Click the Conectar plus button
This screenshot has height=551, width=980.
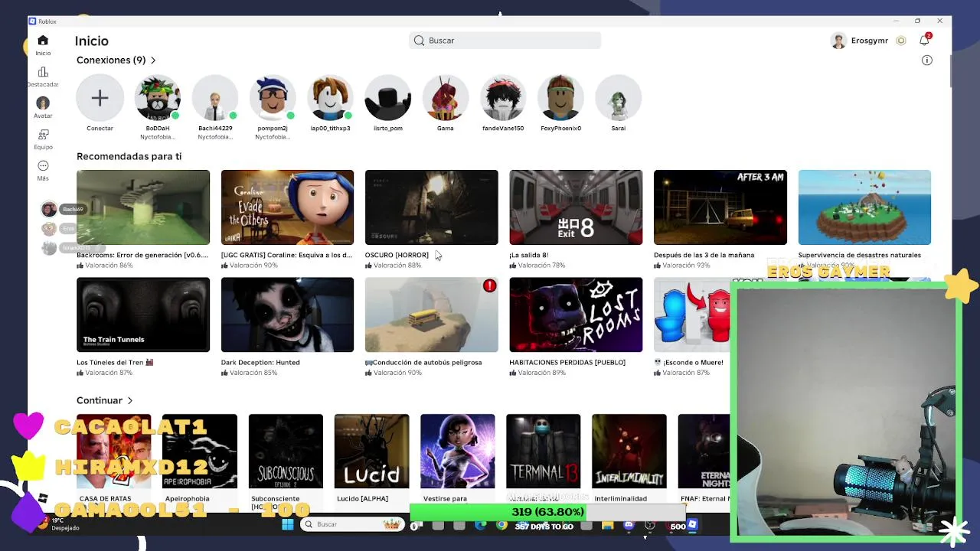(100, 98)
